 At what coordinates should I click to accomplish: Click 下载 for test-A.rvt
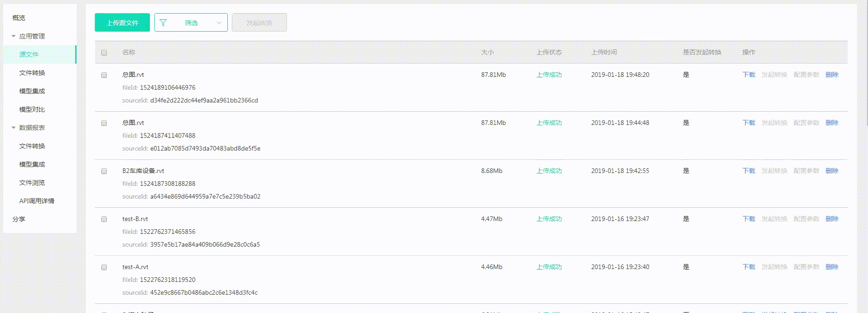(748, 267)
